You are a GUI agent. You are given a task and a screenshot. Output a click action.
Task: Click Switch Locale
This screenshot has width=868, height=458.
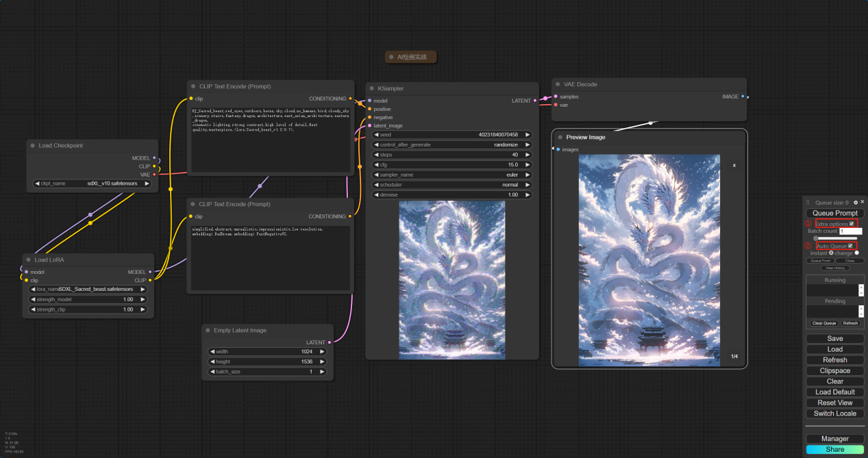pyautogui.click(x=835, y=414)
